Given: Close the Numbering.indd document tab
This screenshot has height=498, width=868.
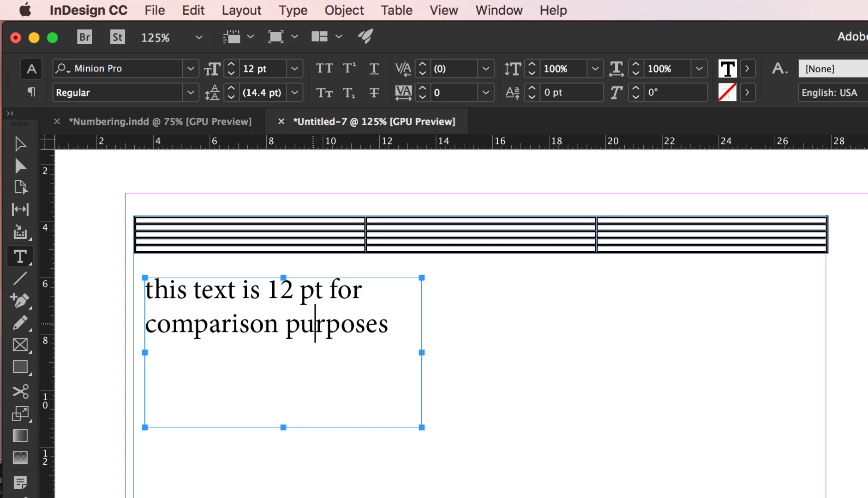Looking at the screenshot, I should click(57, 121).
